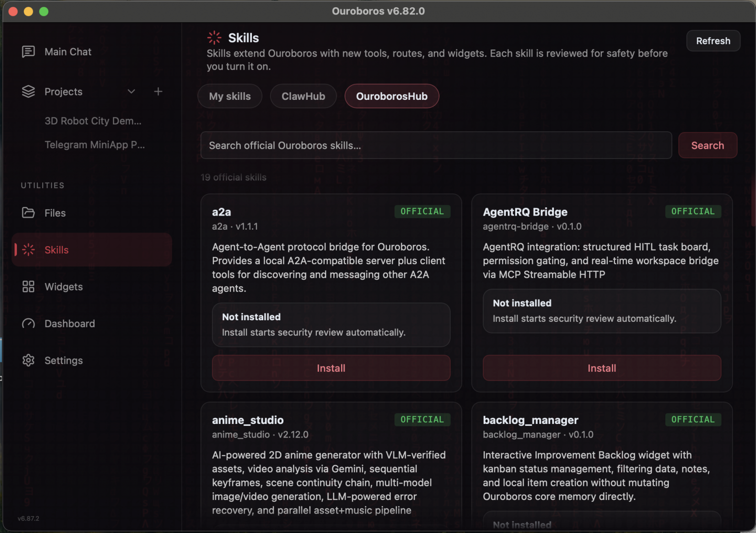Click the Skills header starburst icon
The image size is (756, 533).
214,38
